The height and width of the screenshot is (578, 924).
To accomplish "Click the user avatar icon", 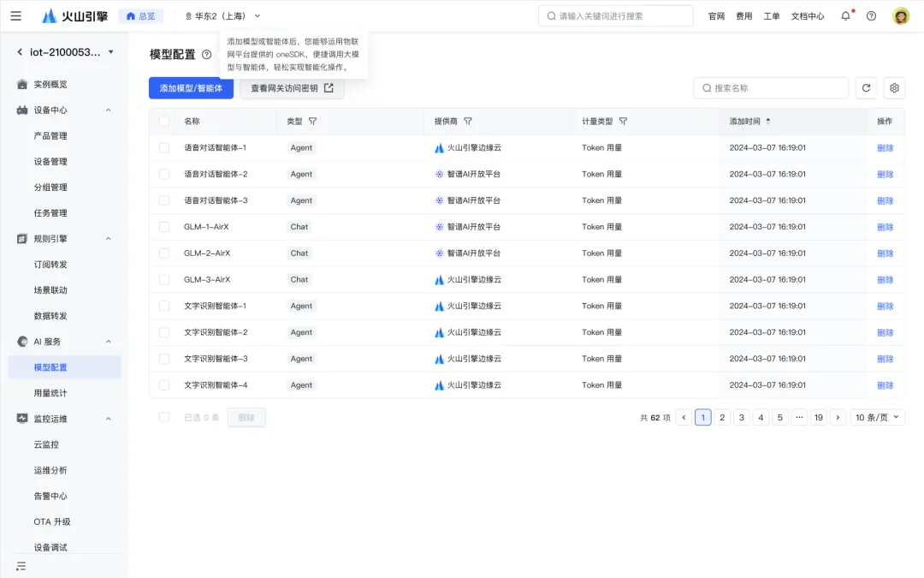I will [900, 16].
